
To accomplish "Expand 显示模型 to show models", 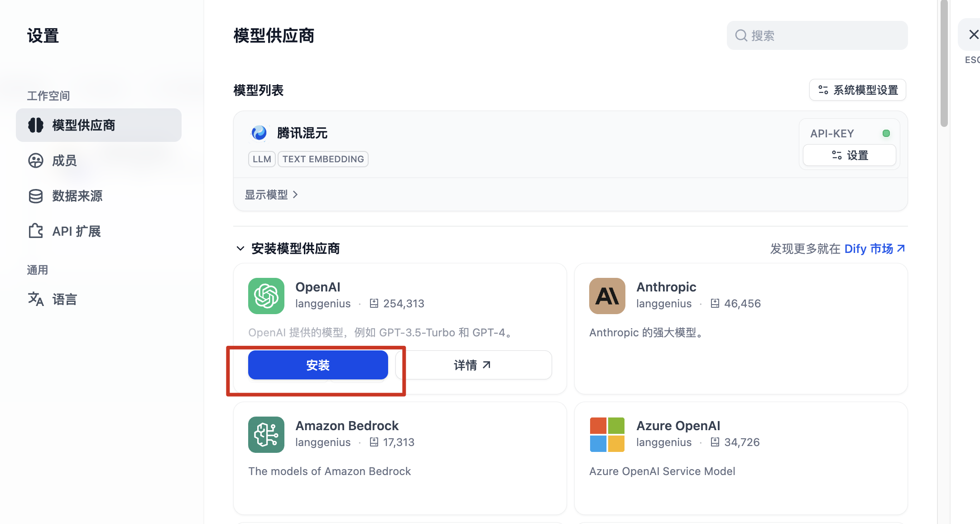I will 271,194.
